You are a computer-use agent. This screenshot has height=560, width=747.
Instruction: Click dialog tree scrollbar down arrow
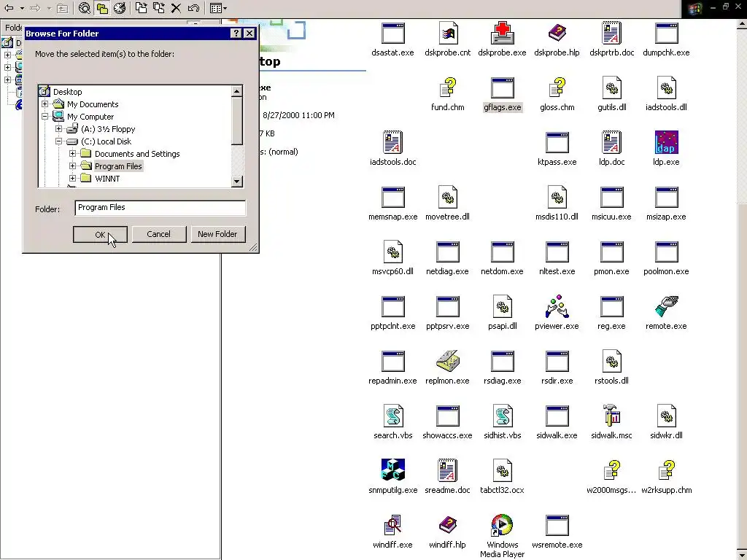237,182
